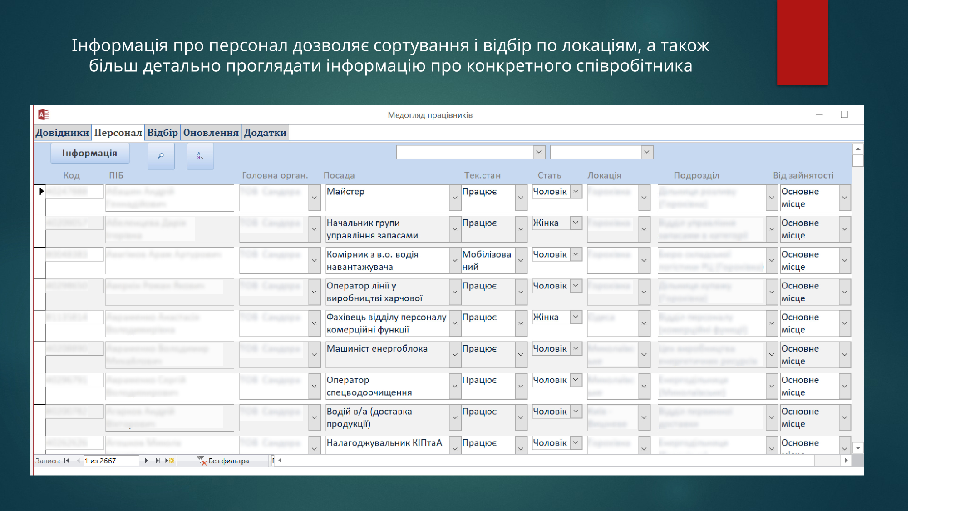Click the new blank record navigation icon
The height and width of the screenshot is (511, 980).
(x=170, y=461)
